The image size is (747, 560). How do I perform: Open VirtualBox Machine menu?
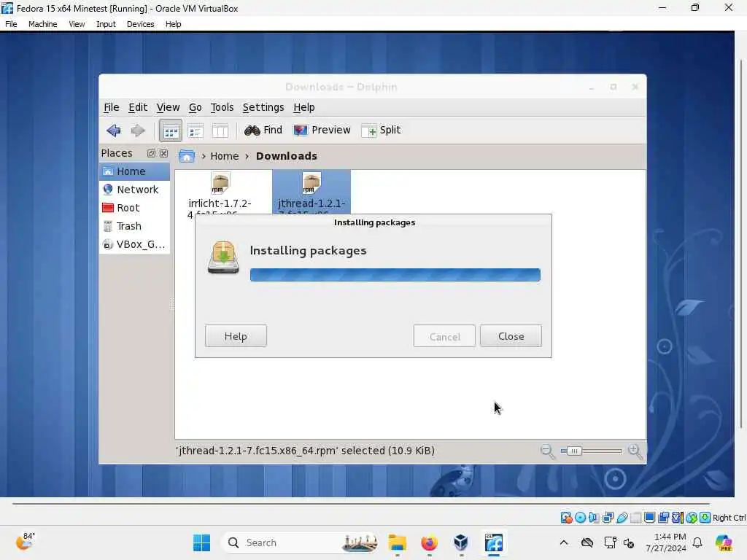[43, 24]
